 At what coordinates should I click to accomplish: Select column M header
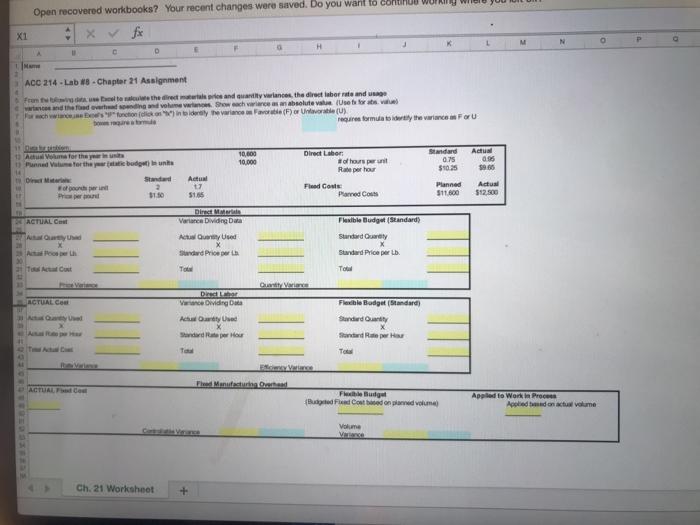[523, 42]
